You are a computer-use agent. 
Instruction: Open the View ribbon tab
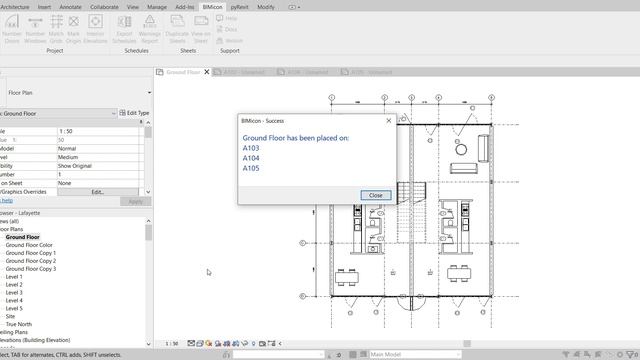[x=133, y=7]
